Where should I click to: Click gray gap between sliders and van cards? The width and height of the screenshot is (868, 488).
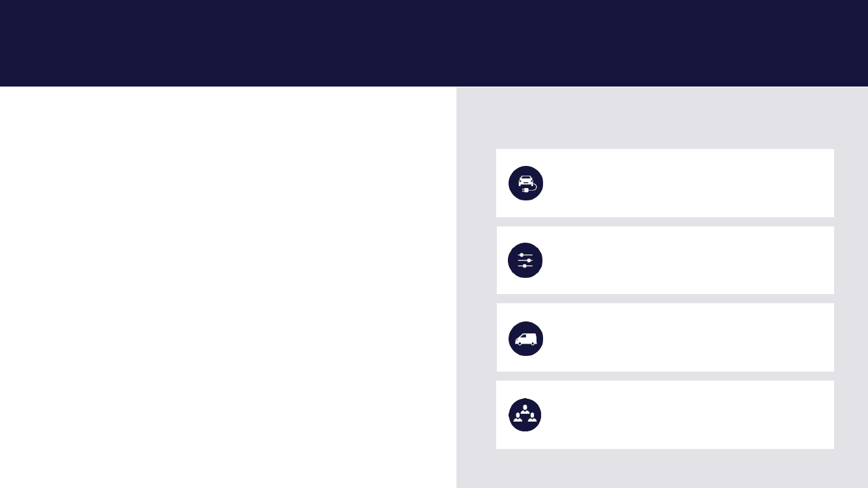point(665,299)
